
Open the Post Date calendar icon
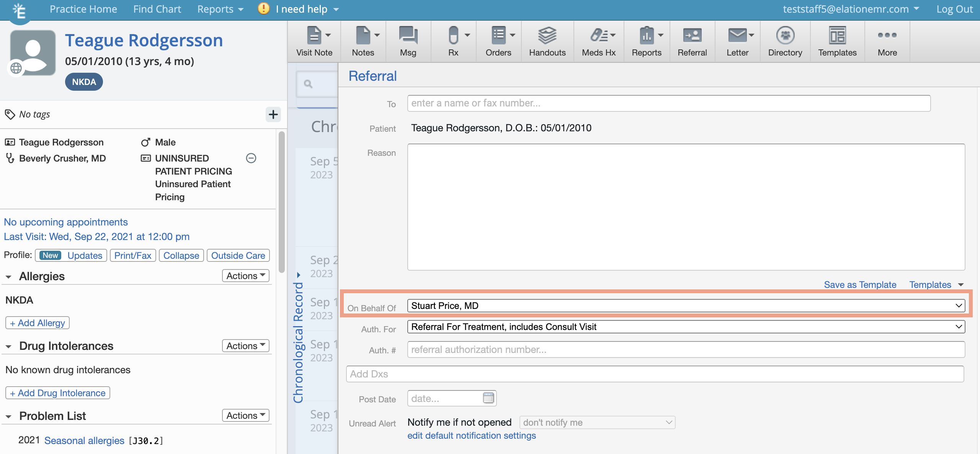pos(488,398)
